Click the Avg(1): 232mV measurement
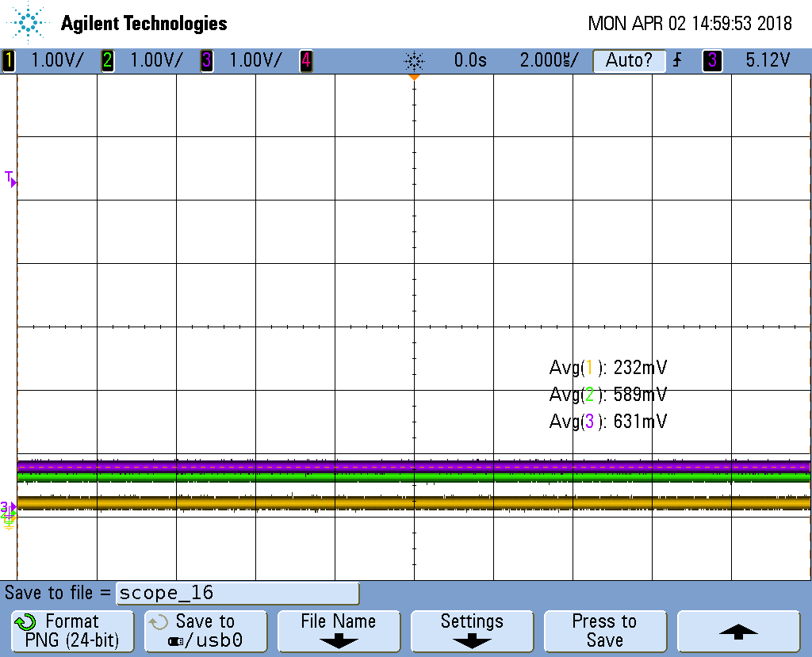 [x=608, y=368]
